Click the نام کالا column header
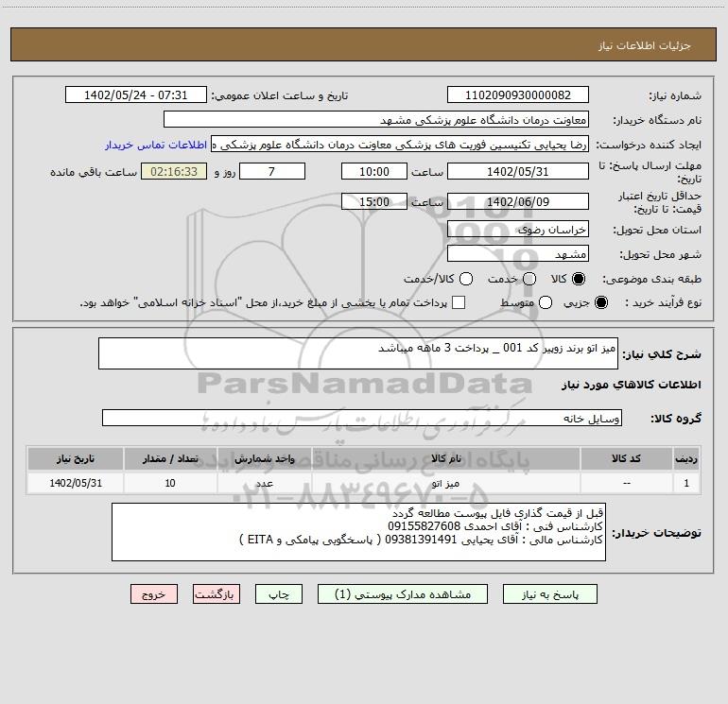 pyautogui.click(x=445, y=459)
